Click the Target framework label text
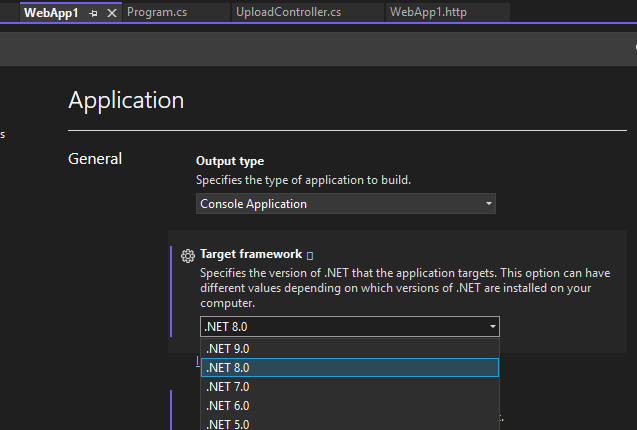The image size is (637, 430). tap(251, 255)
